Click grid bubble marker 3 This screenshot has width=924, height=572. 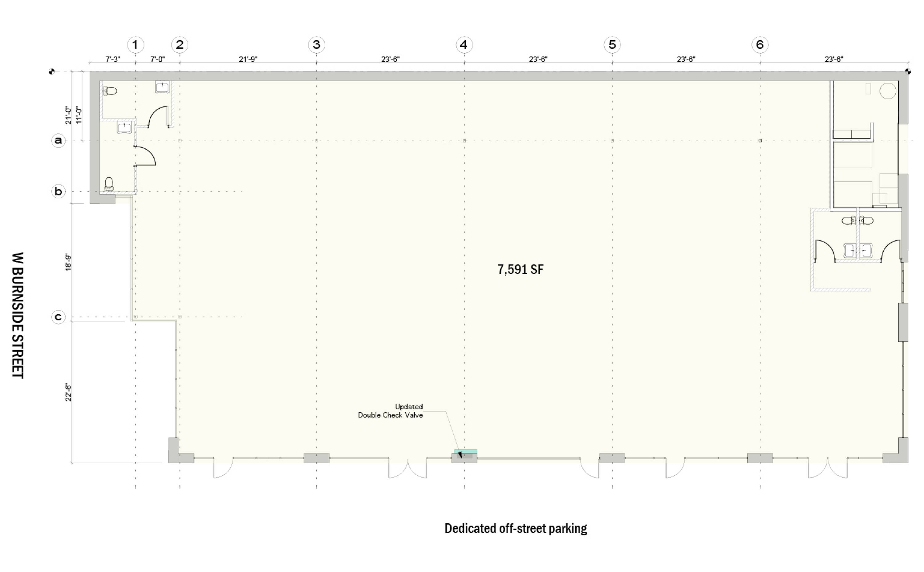(x=316, y=45)
